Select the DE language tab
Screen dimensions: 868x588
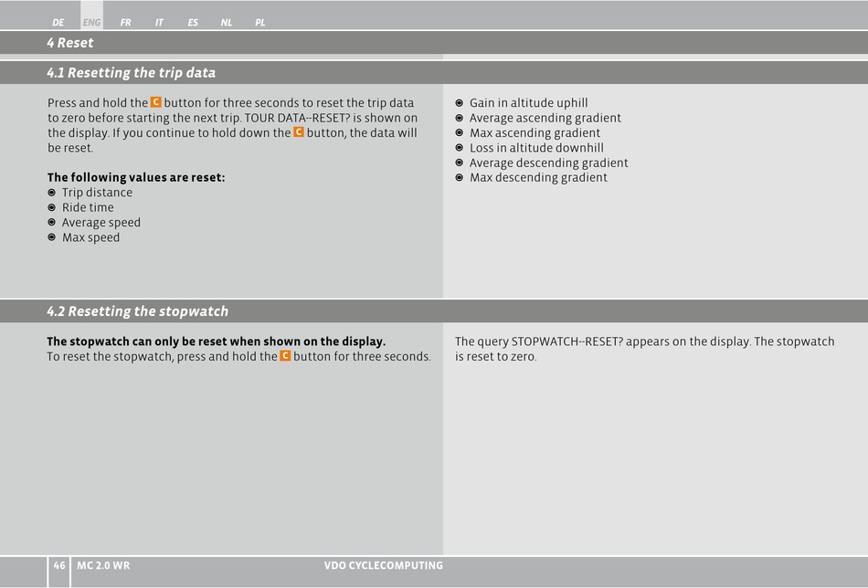coord(58,23)
